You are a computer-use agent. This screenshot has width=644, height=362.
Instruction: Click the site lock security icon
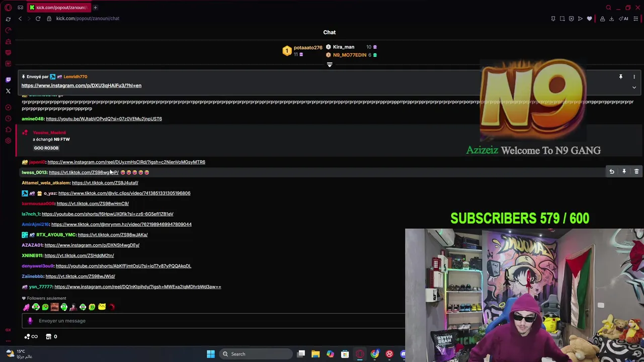[x=49, y=19]
